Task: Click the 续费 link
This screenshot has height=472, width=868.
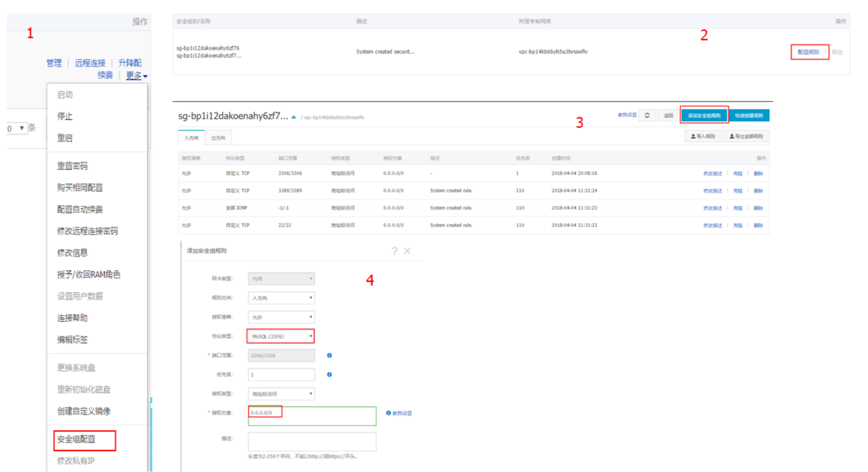Action: click(105, 75)
